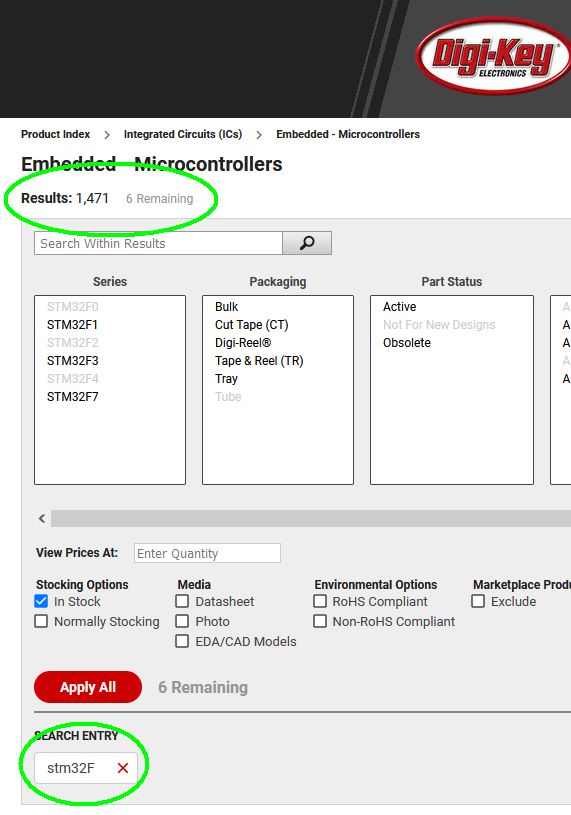Select Tray packaging option
Image resolution: width=571 pixels, height=815 pixels.
[x=226, y=379]
